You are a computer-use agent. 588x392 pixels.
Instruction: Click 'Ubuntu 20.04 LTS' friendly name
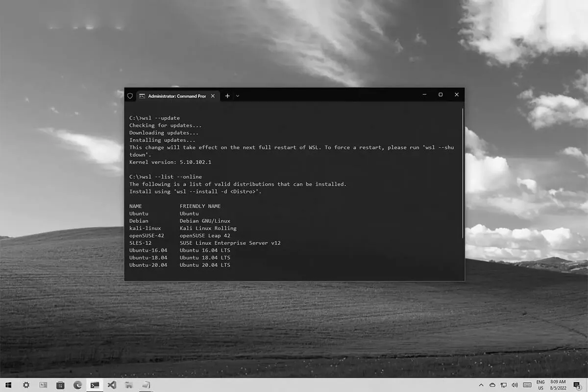click(x=205, y=265)
